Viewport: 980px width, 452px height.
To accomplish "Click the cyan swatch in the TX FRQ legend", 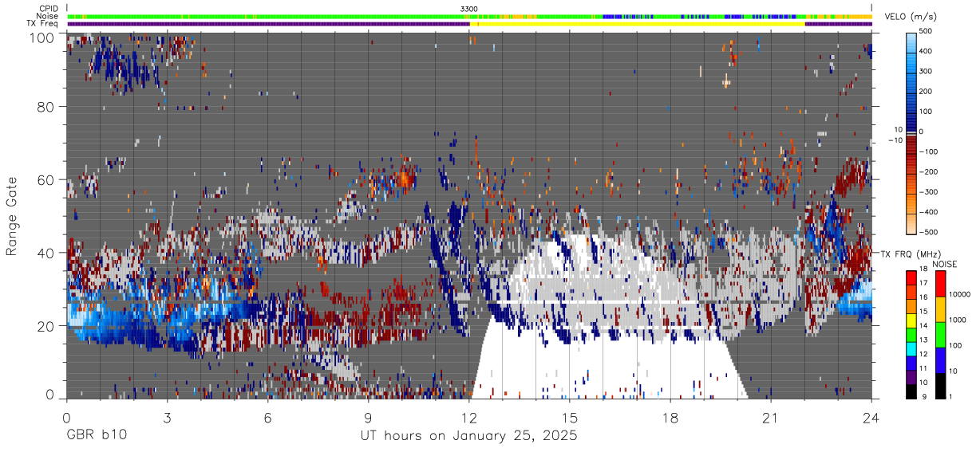I will [911, 348].
